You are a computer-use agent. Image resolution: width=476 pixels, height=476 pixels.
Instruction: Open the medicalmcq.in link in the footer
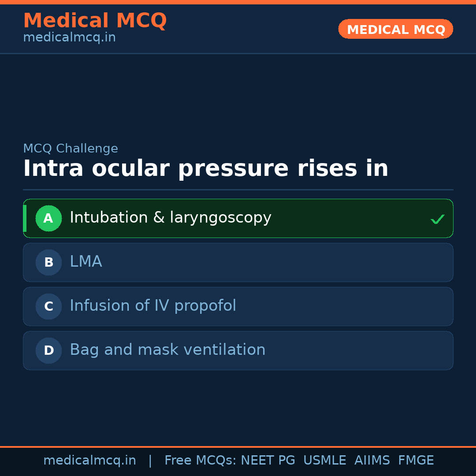point(89,461)
